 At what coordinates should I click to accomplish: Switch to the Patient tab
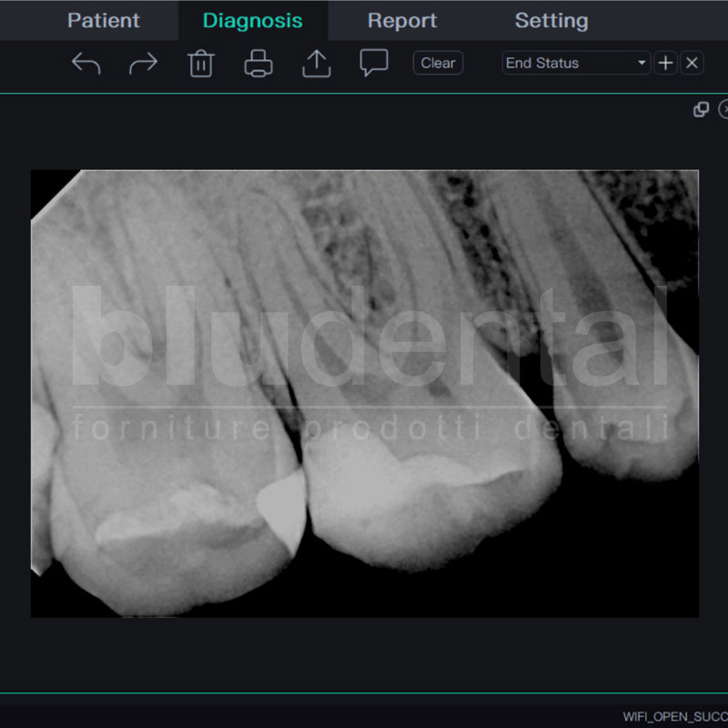(104, 20)
